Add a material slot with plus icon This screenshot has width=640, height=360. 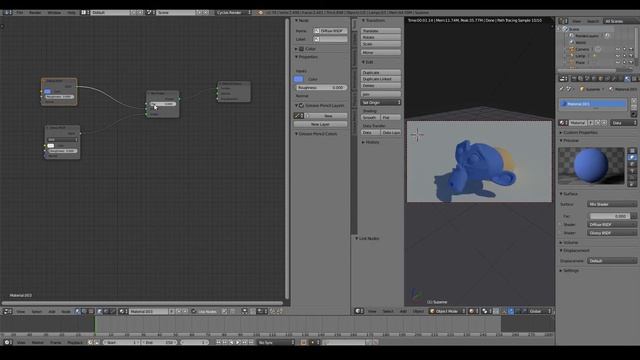point(634,100)
